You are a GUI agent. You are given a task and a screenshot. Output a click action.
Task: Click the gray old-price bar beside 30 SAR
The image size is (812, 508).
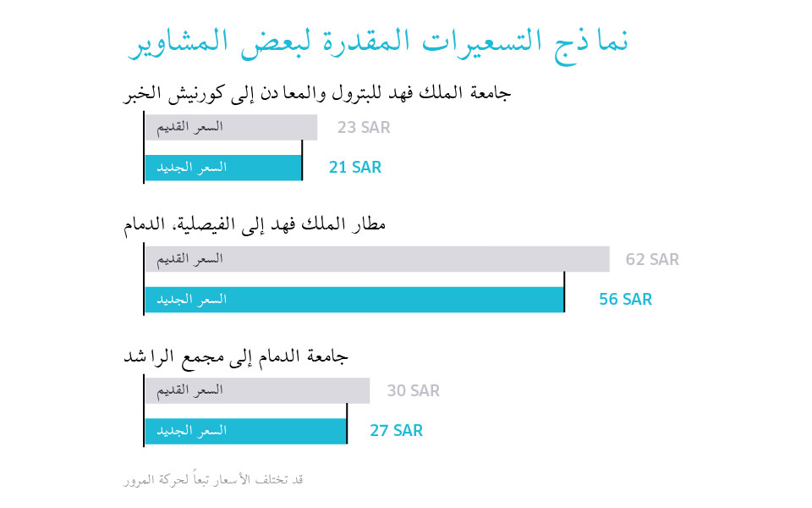coord(257,390)
